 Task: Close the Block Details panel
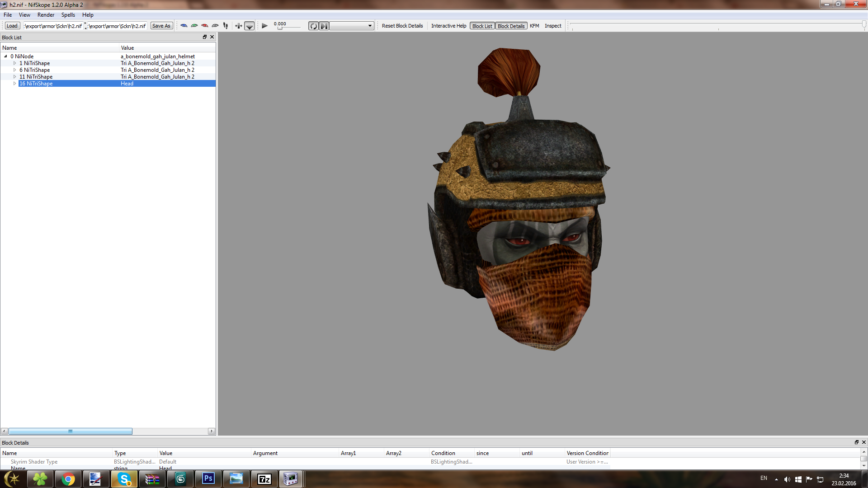[864, 442]
